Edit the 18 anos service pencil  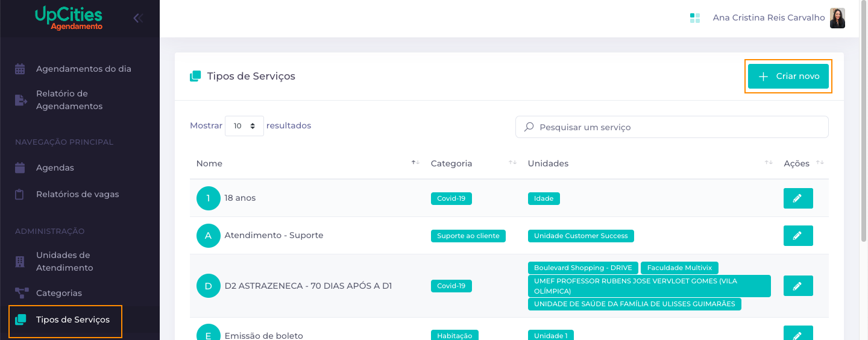[x=798, y=198]
